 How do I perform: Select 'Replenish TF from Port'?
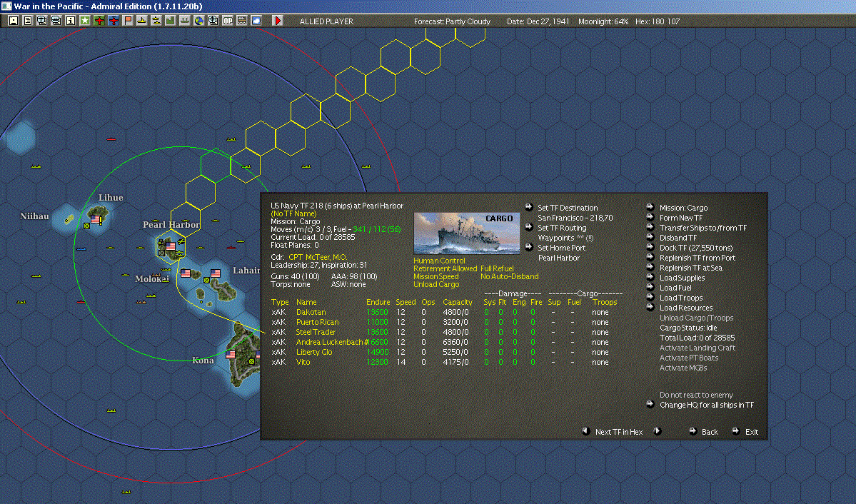coord(697,258)
